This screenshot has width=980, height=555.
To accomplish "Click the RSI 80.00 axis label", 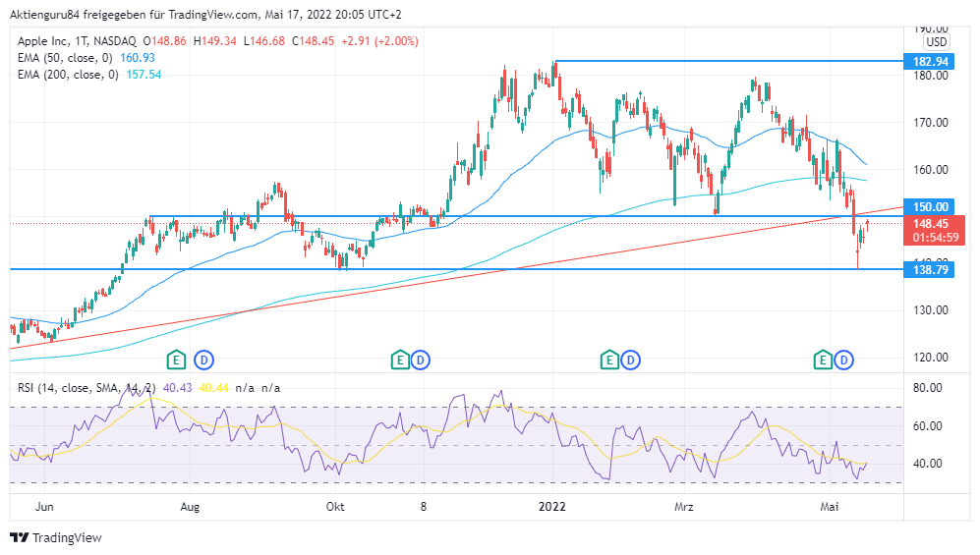I will [x=928, y=388].
